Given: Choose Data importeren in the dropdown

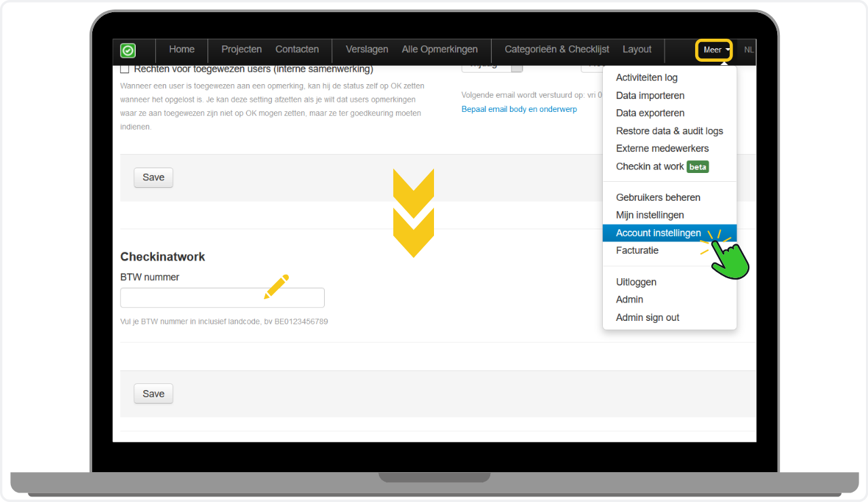Looking at the screenshot, I should tap(669, 96).
